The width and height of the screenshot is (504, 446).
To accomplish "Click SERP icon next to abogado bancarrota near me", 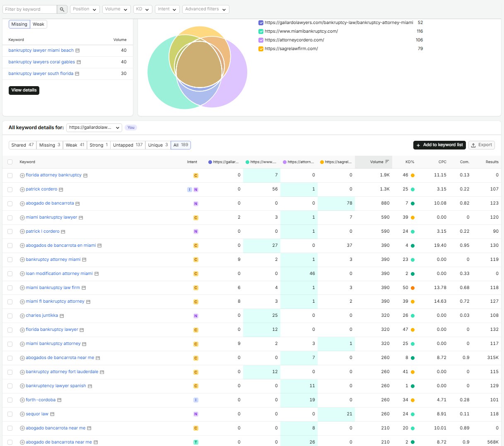I will point(89,428).
